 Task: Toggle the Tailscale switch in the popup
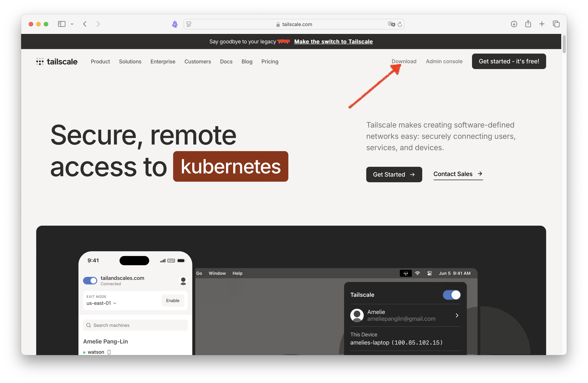pos(451,295)
